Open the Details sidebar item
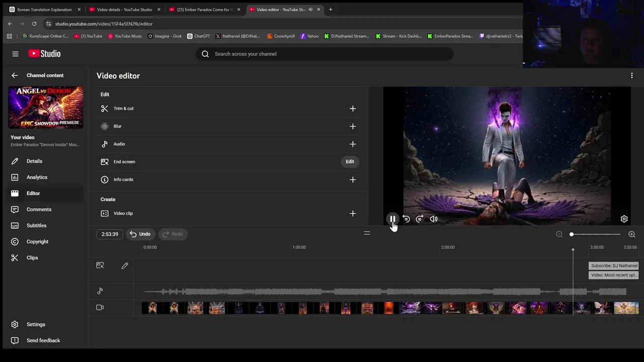 pyautogui.click(x=45, y=161)
